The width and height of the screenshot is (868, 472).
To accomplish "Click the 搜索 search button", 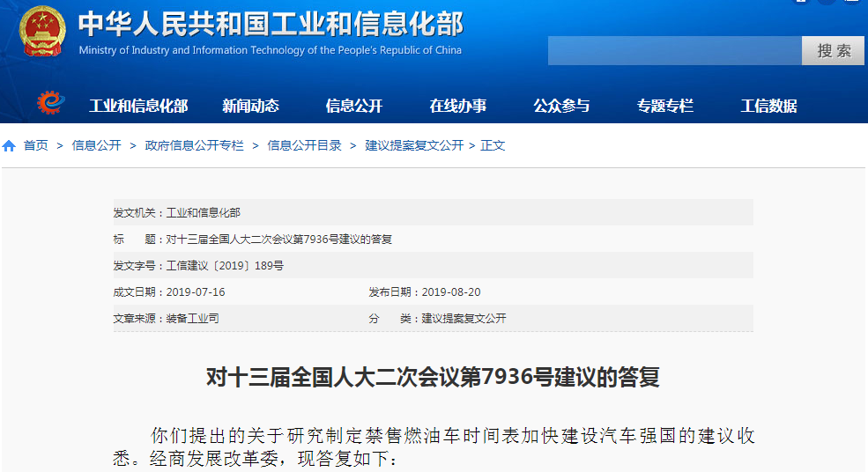I will pos(833,51).
